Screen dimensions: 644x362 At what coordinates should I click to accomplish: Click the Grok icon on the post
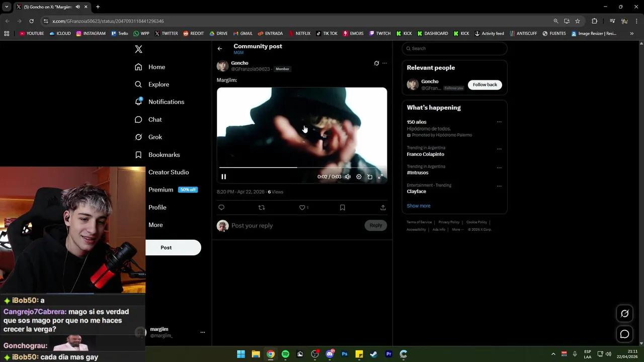376,63
